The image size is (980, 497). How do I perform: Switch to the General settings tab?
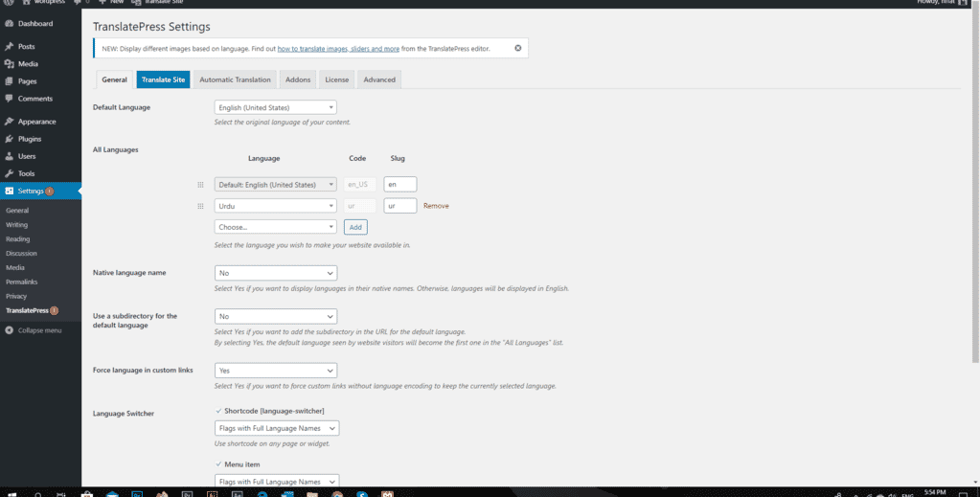pos(114,79)
